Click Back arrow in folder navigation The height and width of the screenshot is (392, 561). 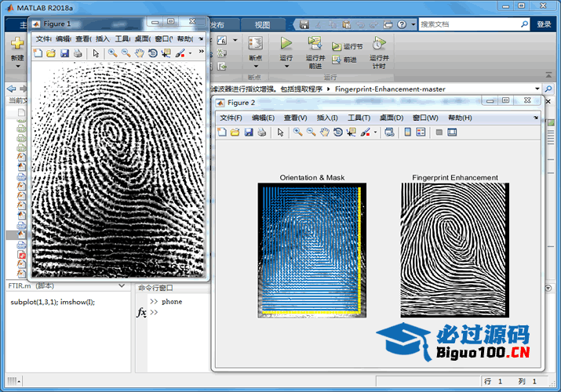point(12,89)
